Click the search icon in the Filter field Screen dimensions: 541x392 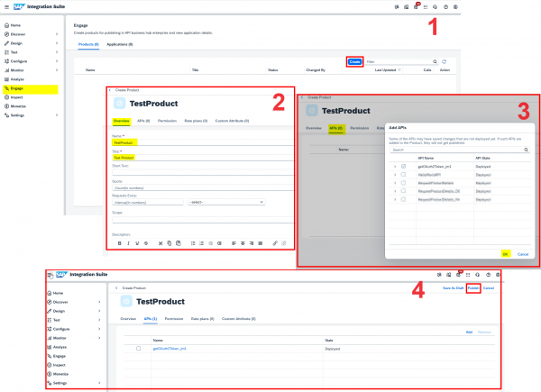tap(433, 62)
